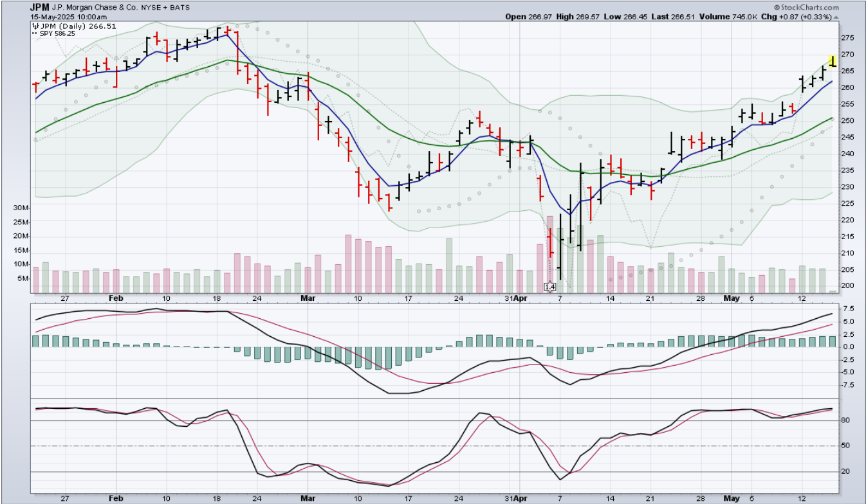The width and height of the screenshot is (866, 504).
Task: Click the bold 'JPM' ticker in the chart title
Action: pos(39,7)
